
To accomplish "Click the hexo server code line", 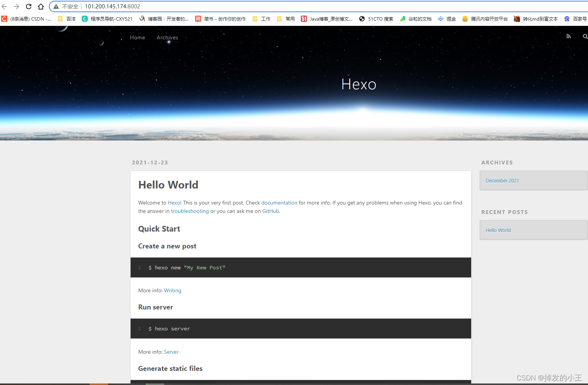I will [x=169, y=329].
